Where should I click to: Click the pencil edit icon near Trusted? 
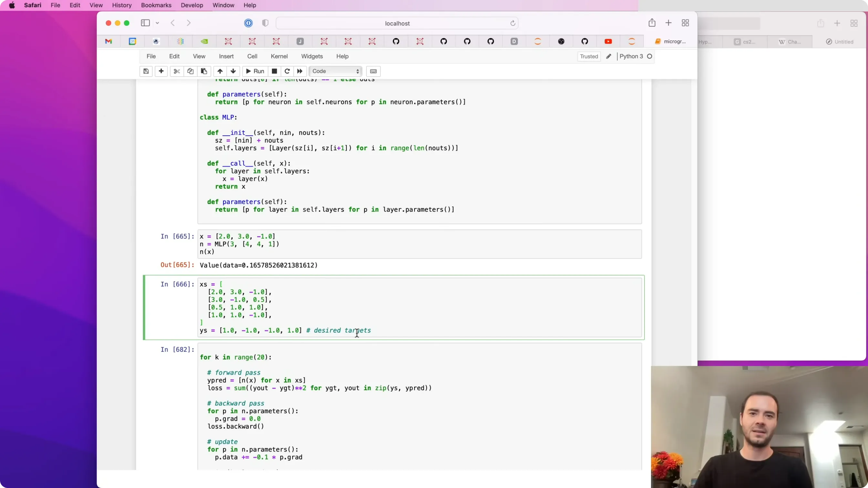[609, 56]
